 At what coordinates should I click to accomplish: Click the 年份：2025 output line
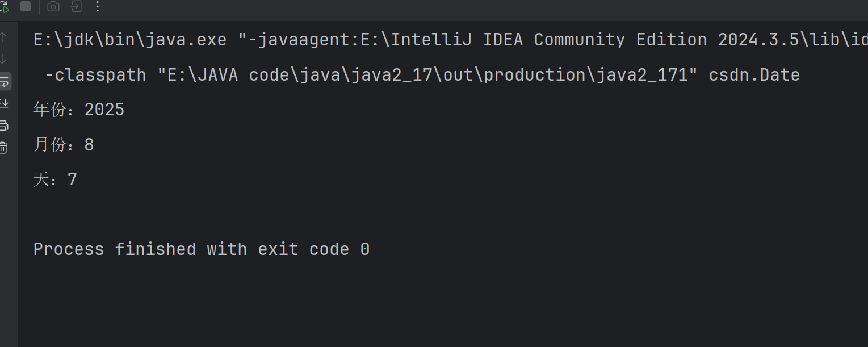(79, 110)
